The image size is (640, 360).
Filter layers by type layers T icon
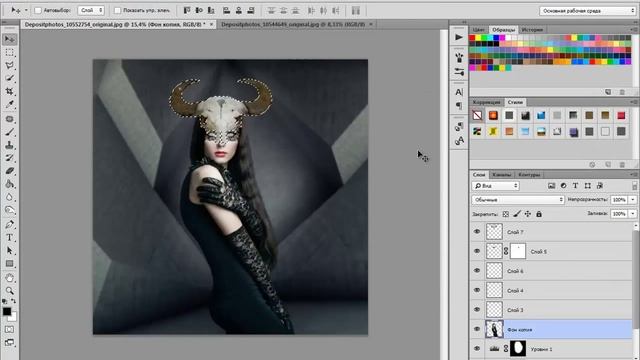pos(576,186)
